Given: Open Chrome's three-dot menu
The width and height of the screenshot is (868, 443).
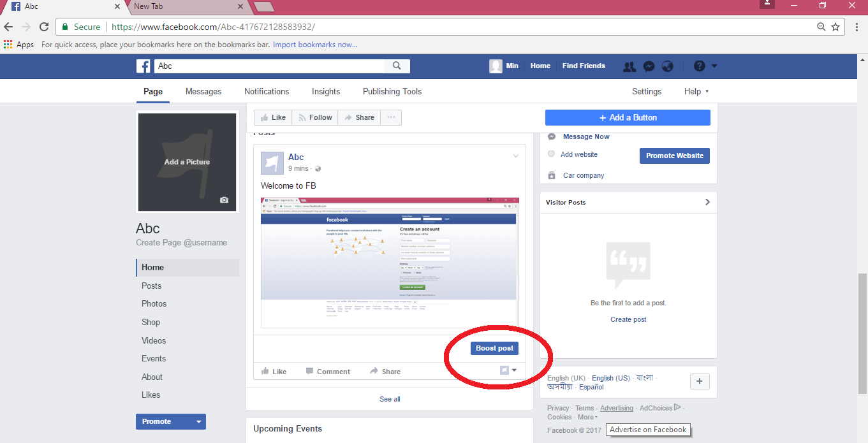Looking at the screenshot, I should coord(857,27).
